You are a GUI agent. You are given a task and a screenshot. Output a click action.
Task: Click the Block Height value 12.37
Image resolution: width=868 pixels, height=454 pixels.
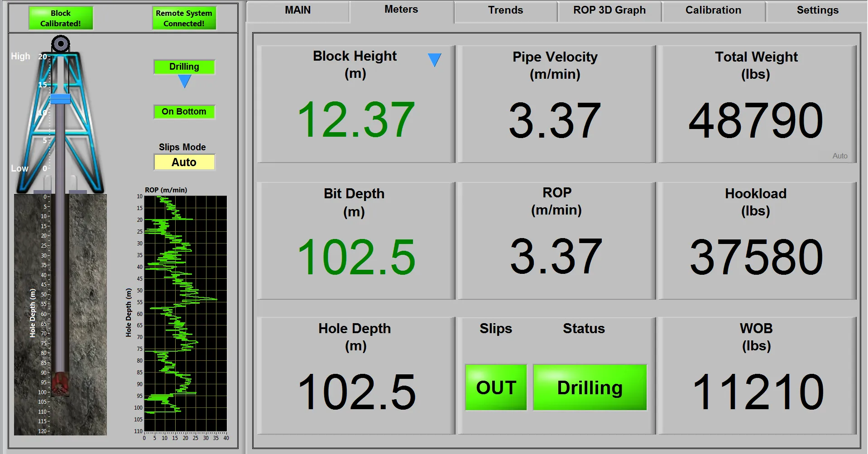(356, 120)
